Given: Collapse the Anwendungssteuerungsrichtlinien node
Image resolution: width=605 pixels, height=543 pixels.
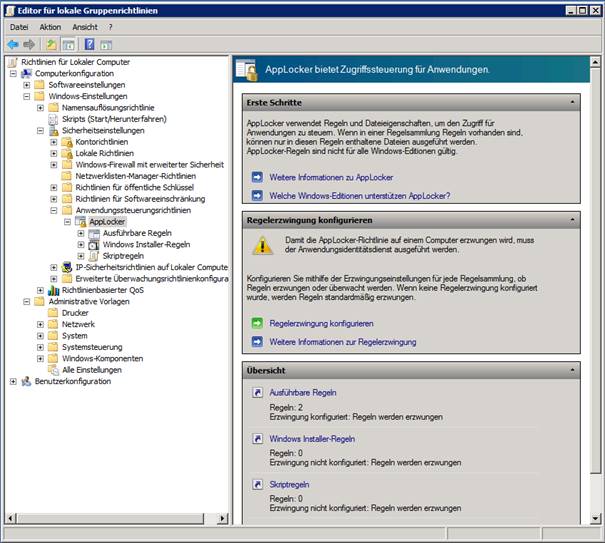Looking at the screenshot, I should pos(54,210).
